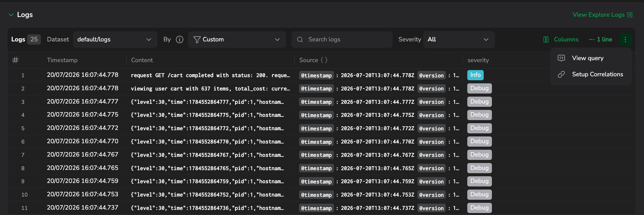Click the Content column header

coord(142,60)
